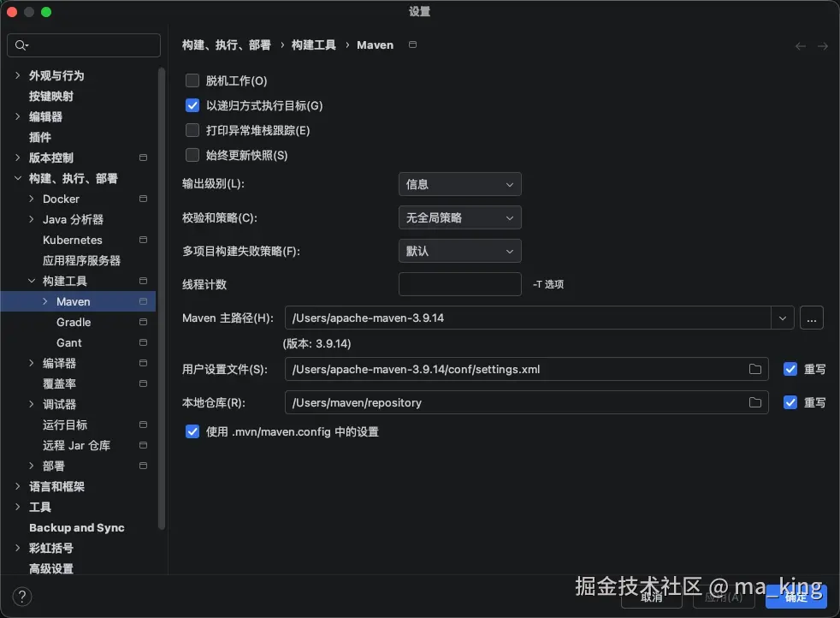The height and width of the screenshot is (618, 840).
Task: Toggle 重写 checkbox for 用户设置文件
Action: pyautogui.click(x=790, y=369)
